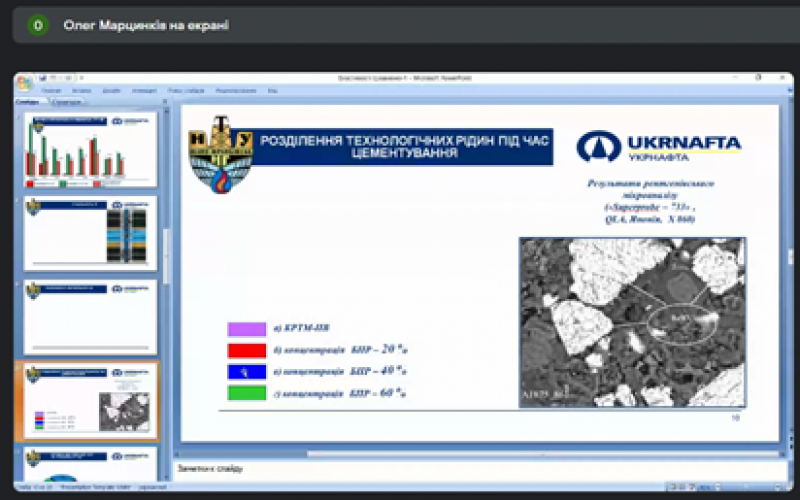Click the slide title about цементування
The height and width of the screenshot is (500, 800).
coord(404,147)
